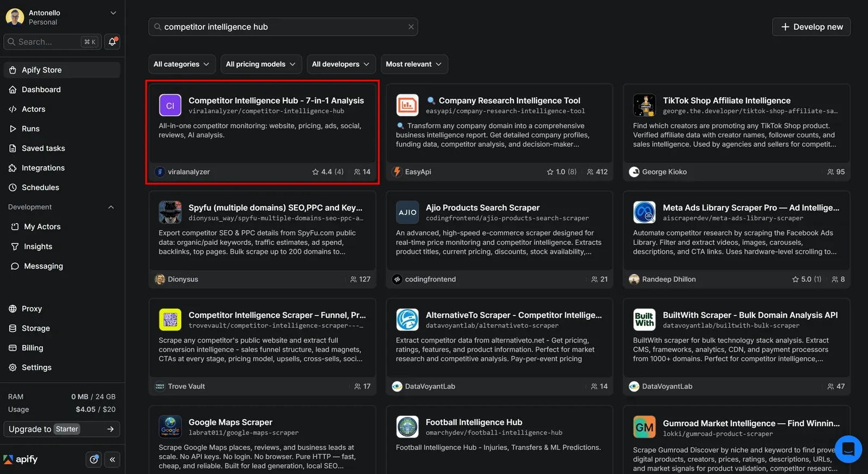Click the Company Research Intelligence Tool logo
Image resolution: width=868 pixels, height=474 pixels.
pyautogui.click(x=407, y=105)
